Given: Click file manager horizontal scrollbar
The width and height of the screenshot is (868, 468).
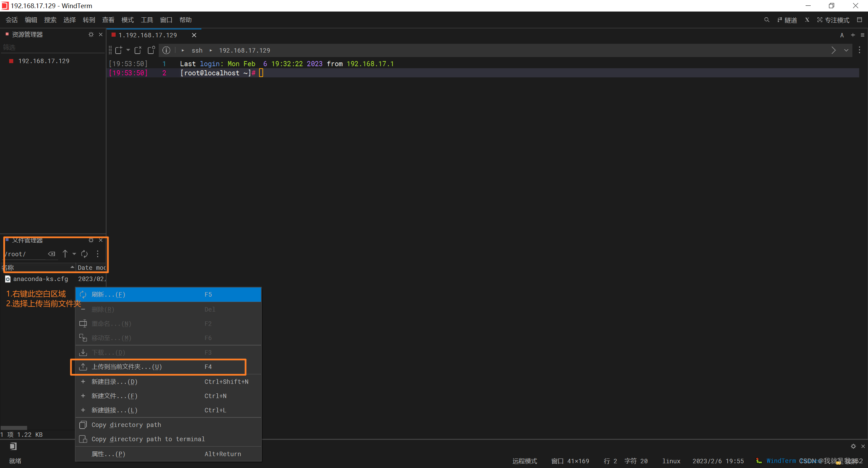Looking at the screenshot, I should tap(14, 428).
